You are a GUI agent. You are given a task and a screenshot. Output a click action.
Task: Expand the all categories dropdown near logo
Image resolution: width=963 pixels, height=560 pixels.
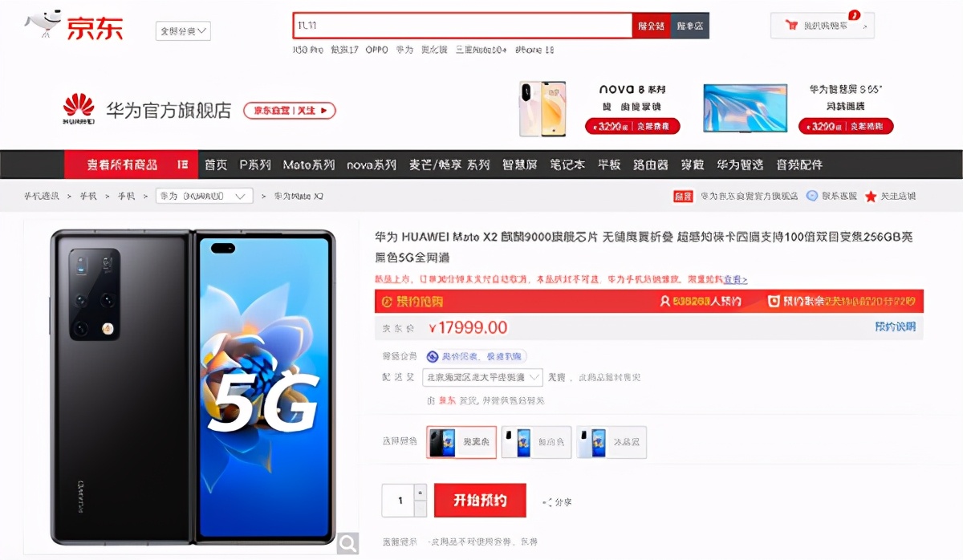tap(183, 31)
